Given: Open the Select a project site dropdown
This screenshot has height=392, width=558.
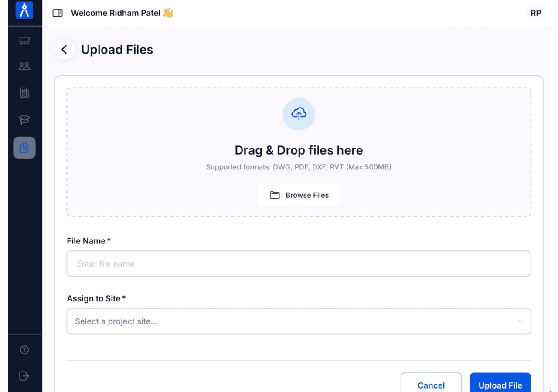Looking at the screenshot, I should (x=299, y=321).
